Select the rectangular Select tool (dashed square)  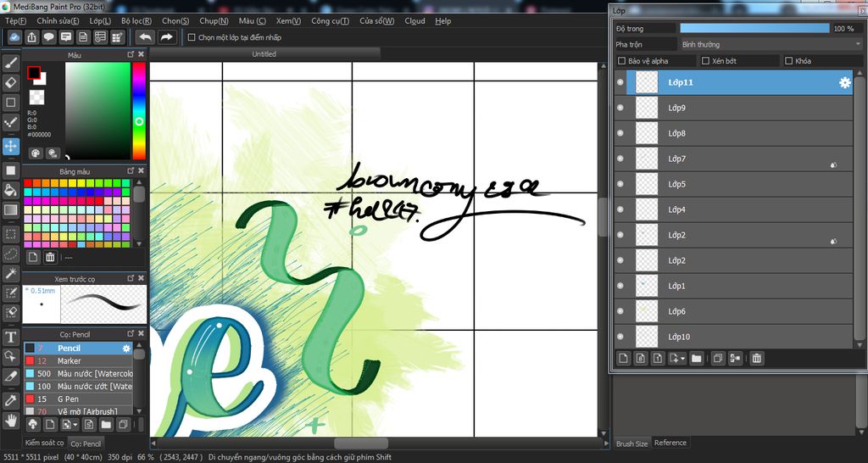tap(10, 234)
